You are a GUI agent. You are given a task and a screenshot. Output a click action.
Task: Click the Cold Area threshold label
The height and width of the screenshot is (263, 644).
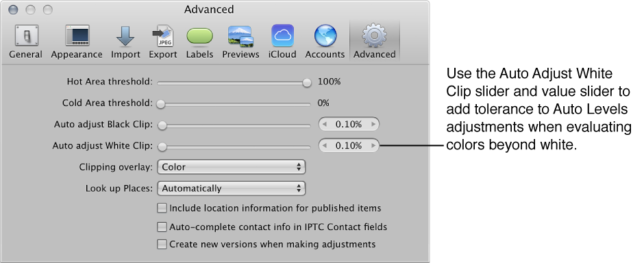[x=108, y=103]
